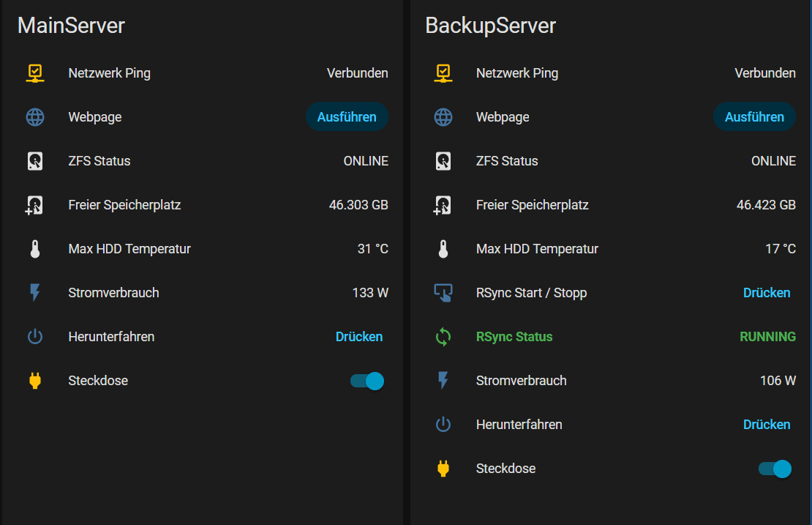This screenshot has height=525, width=812.
Task: Click BackupServer RSync Start / Stopp icon
Action: (x=443, y=293)
